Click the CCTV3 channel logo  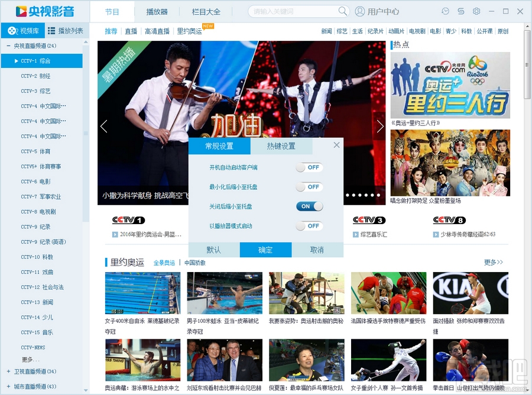point(369,220)
